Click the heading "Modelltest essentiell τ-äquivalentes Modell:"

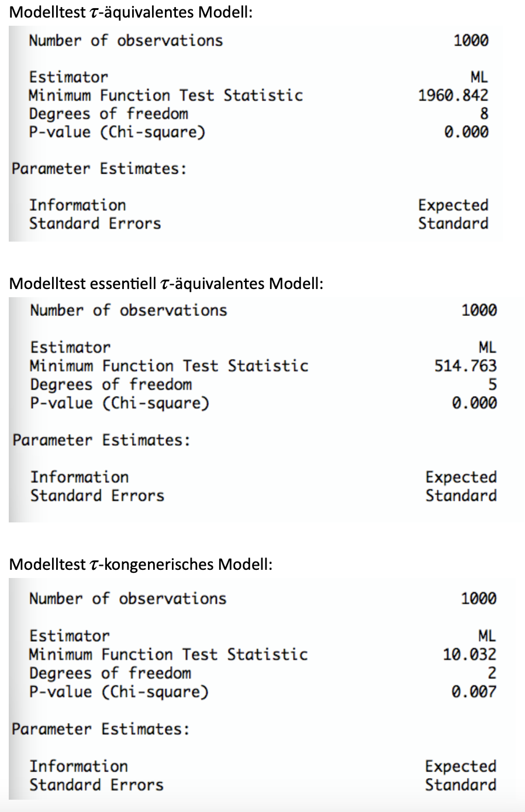coord(166,284)
